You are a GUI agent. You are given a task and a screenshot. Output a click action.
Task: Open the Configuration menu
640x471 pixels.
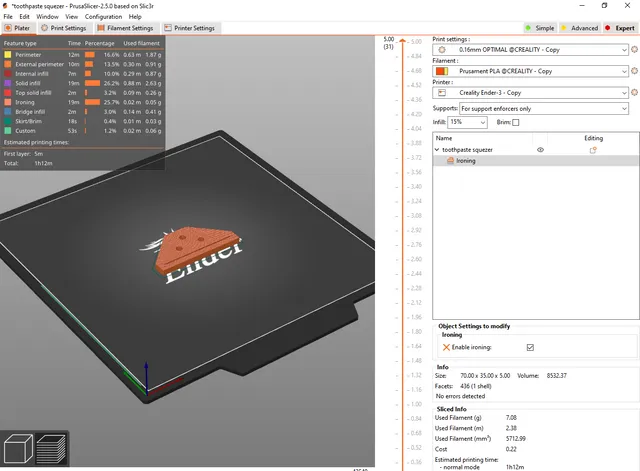103,17
